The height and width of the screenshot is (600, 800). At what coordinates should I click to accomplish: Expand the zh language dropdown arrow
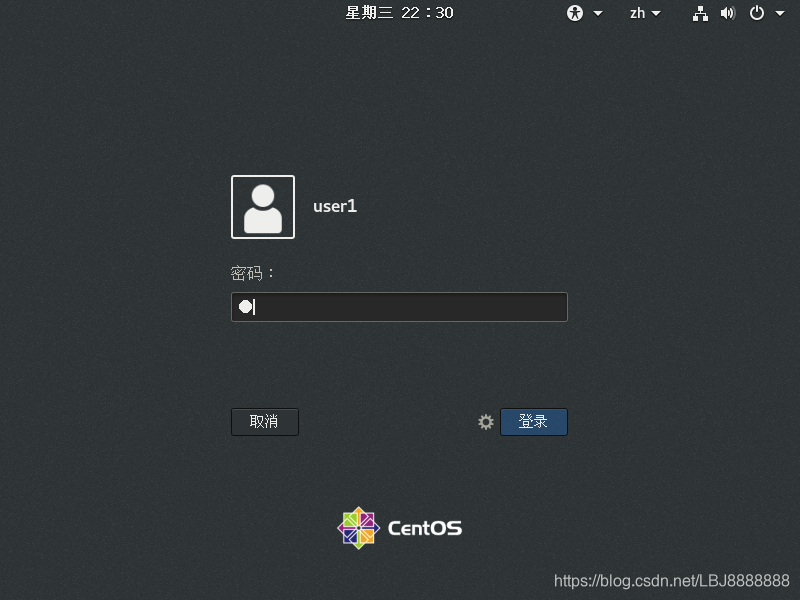[x=656, y=14]
